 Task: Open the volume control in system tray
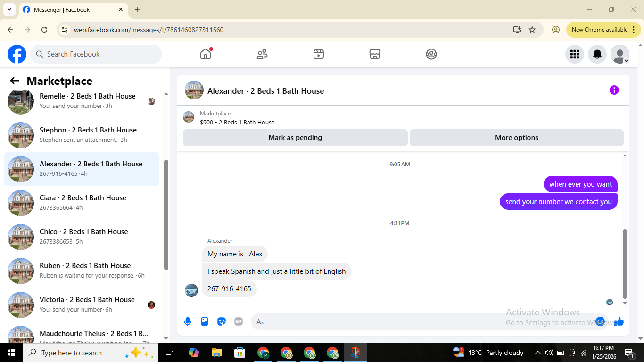pos(549,353)
